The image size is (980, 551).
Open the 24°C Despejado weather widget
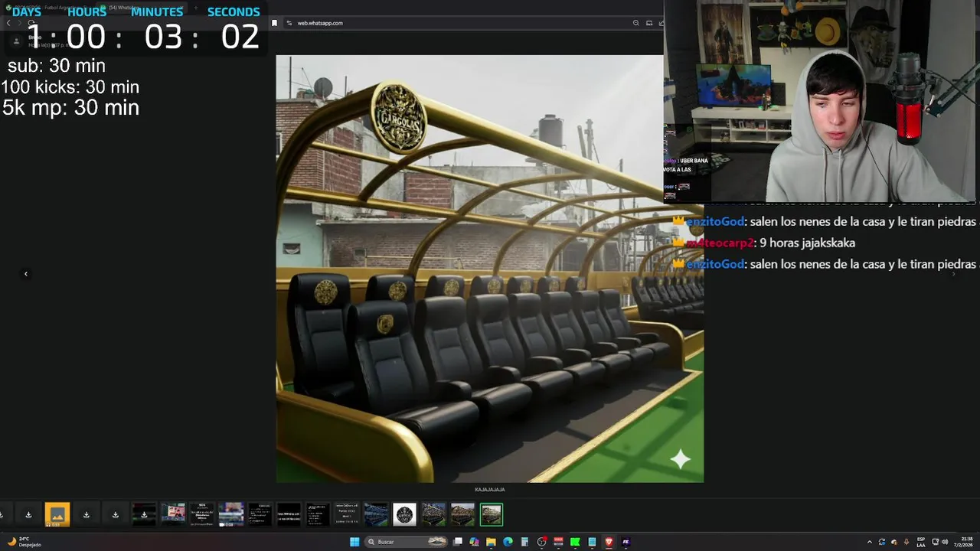click(x=23, y=542)
